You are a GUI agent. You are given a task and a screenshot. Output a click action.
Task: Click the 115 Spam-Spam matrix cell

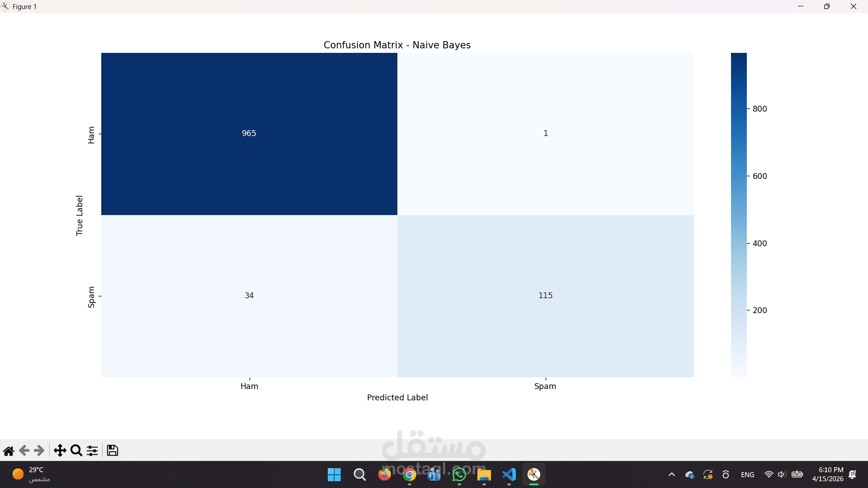545,296
